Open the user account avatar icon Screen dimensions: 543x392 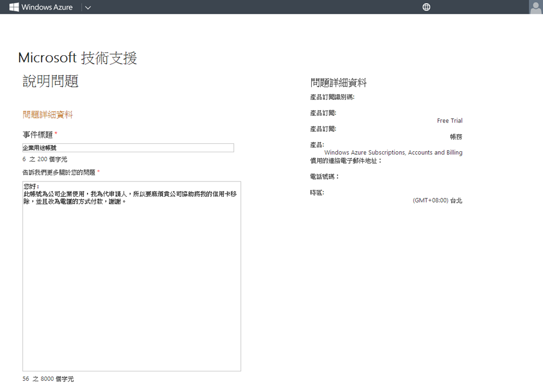click(x=536, y=7)
